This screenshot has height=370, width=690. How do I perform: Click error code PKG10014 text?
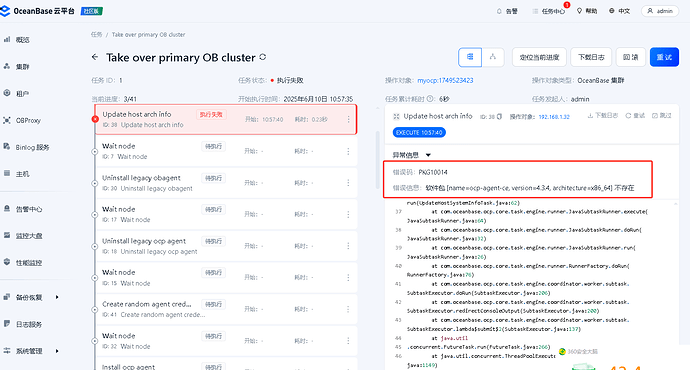(x=433, y=172)
